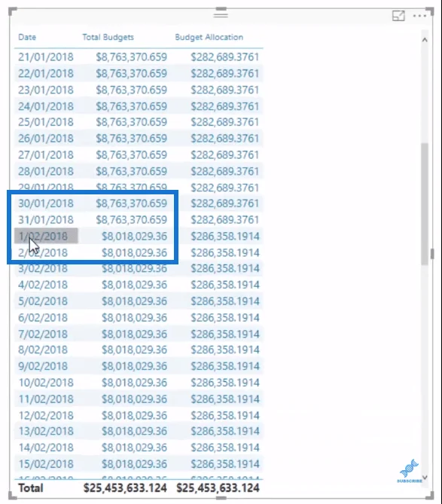Click the grand total $25,453,633.124 under Total Budgets
442x504 pixels.
click(125, 488)
